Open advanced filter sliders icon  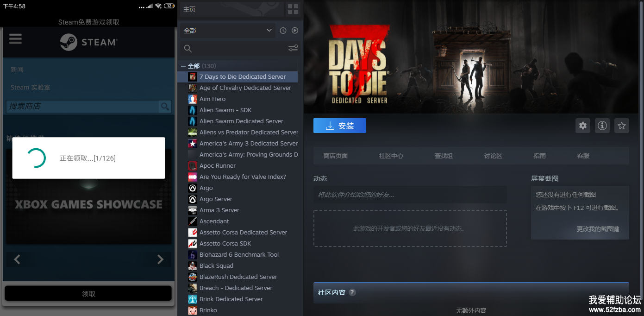(293, 48)
